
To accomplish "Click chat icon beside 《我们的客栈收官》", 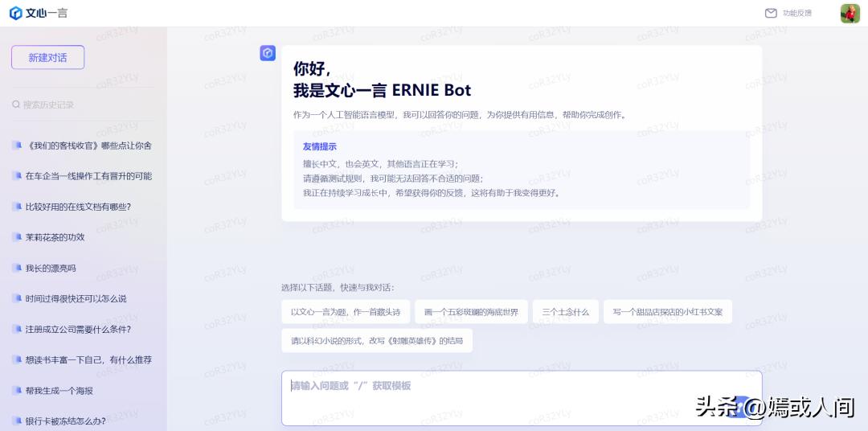I will click(x=17, y=146).
